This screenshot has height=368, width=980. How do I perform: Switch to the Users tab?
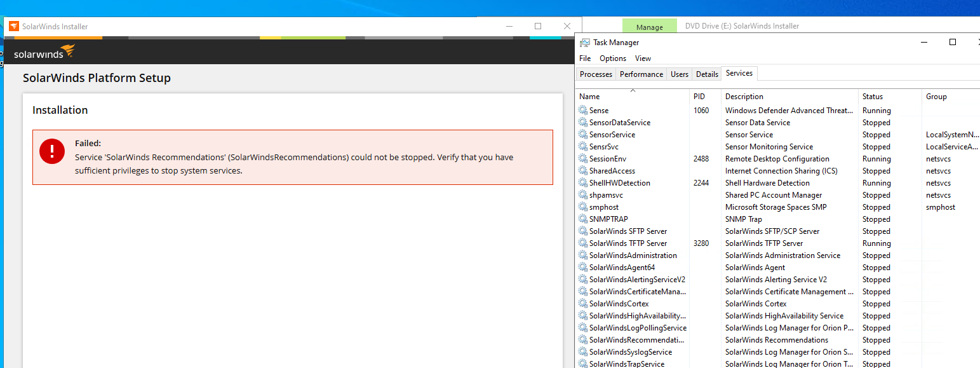coord(680,74)
